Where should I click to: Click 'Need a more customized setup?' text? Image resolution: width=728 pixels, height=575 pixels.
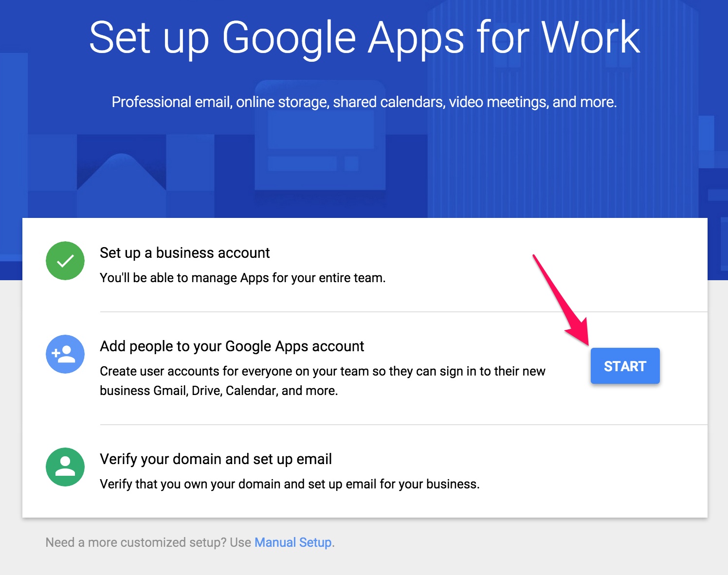136,542
